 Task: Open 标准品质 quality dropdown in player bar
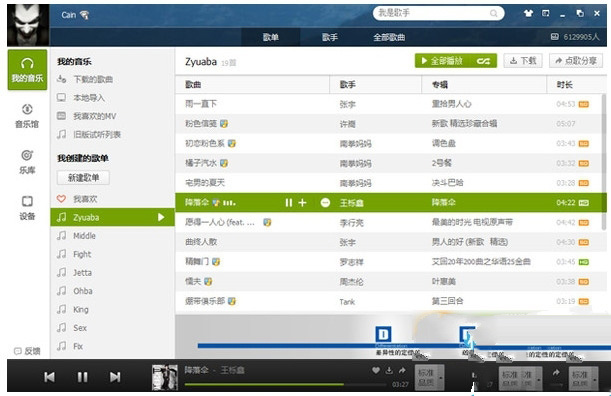[429, 378]
